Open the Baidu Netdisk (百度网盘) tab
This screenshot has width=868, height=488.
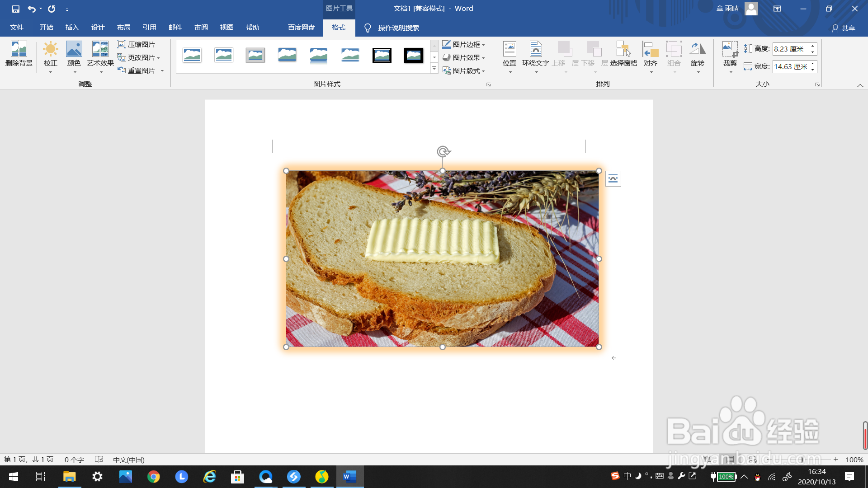pos(302,28)
